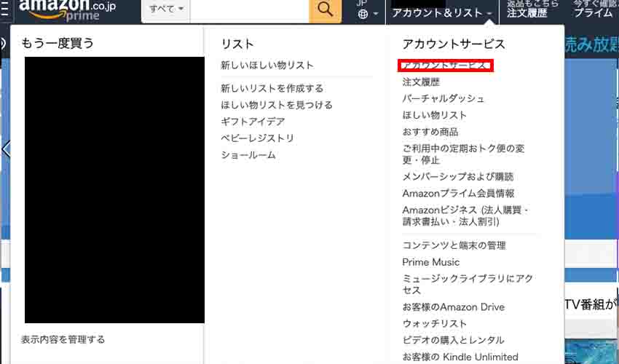This screenshot has width=619, height=364.
Task: Expand the すべて search category dropdown
Action: tap(166, 9)
